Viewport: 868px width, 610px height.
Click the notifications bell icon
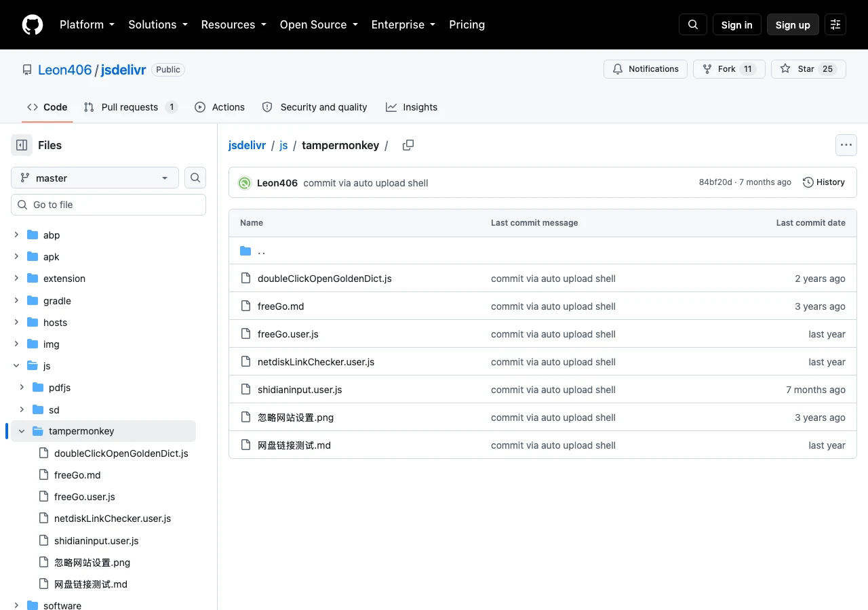click(618, 69)
